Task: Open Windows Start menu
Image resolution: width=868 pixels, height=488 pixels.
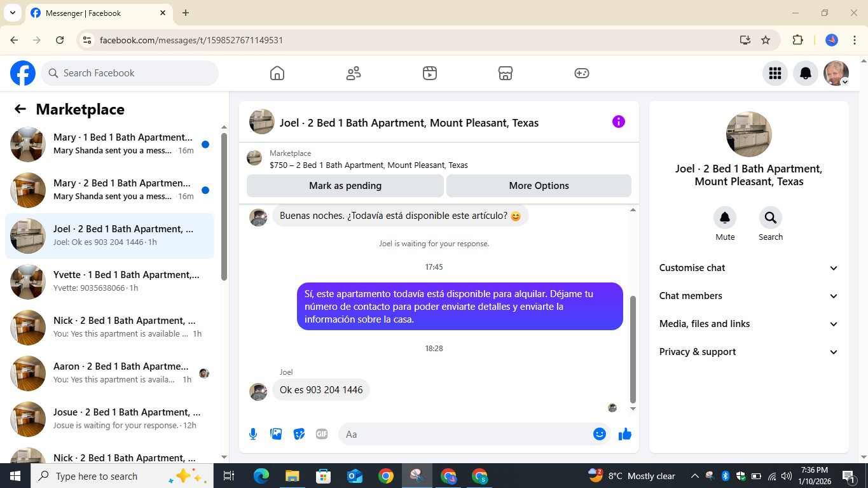Action: [x=15, y=476]
